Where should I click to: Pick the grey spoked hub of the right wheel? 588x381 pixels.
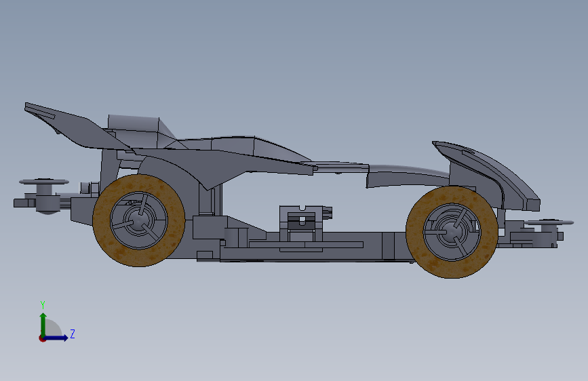[452, 232]
